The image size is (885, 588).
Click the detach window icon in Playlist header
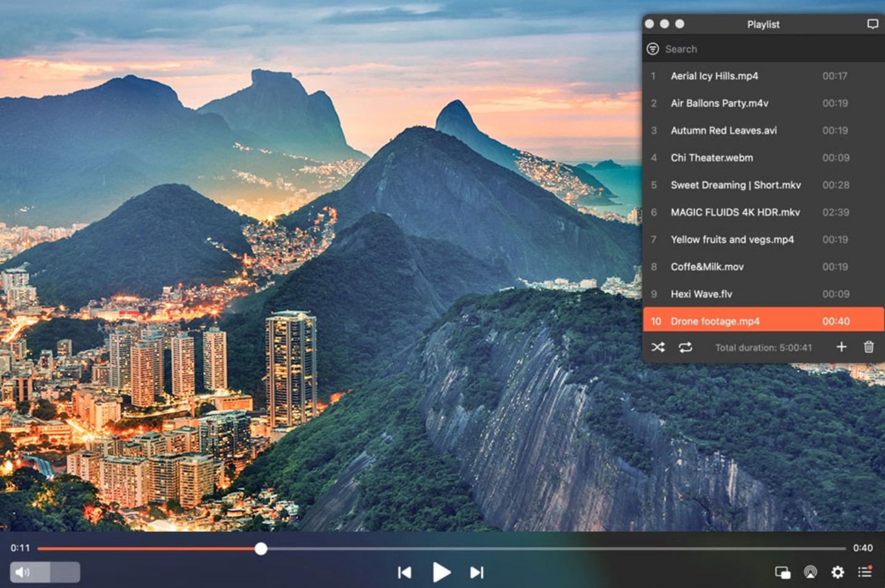872,23
